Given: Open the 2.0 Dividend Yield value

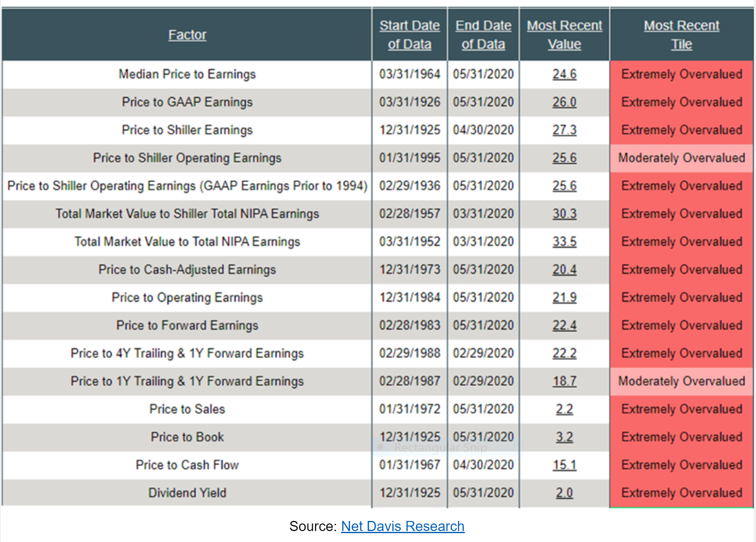Looking at the screenshot, I should click(564, 493).
